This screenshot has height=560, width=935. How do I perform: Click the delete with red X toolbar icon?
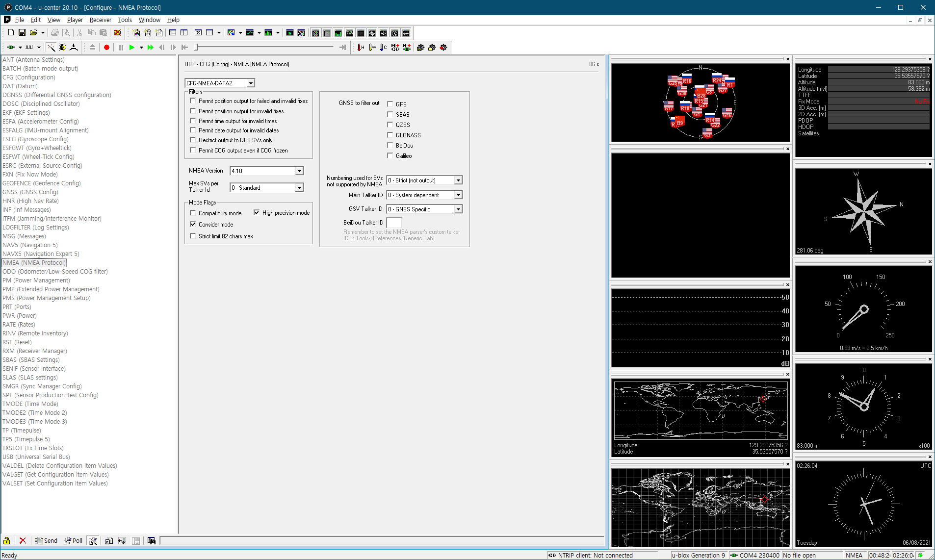[117, 32]
